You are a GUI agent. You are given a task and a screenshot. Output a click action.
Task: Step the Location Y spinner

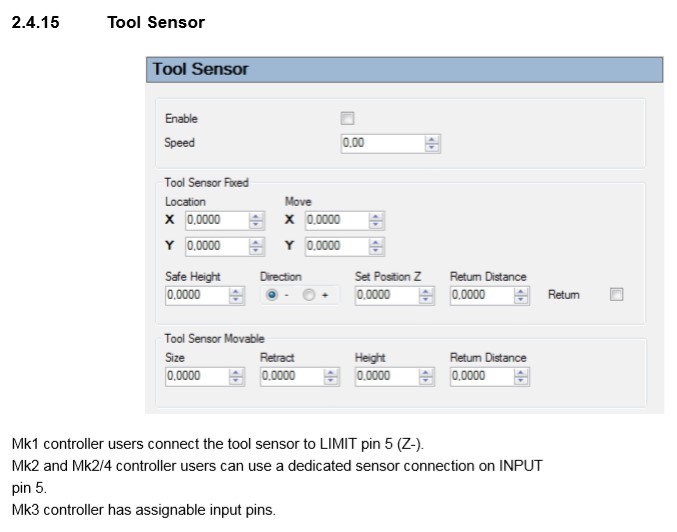point(256,246)
